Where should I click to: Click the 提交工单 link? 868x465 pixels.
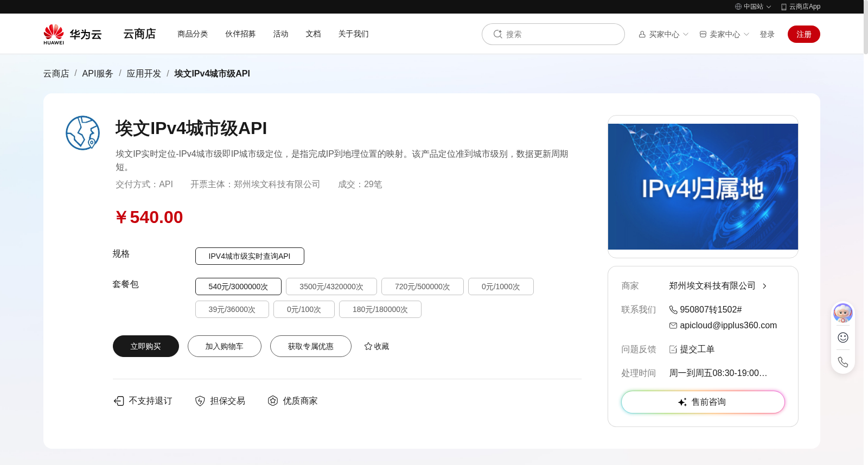click(x=697, y=349)
